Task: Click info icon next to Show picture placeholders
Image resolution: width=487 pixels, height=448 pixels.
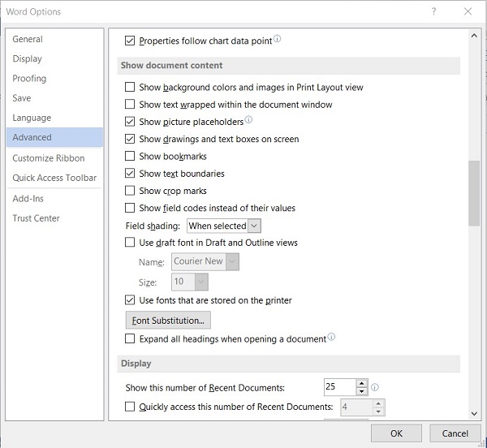Action: (x=249, y=119)
